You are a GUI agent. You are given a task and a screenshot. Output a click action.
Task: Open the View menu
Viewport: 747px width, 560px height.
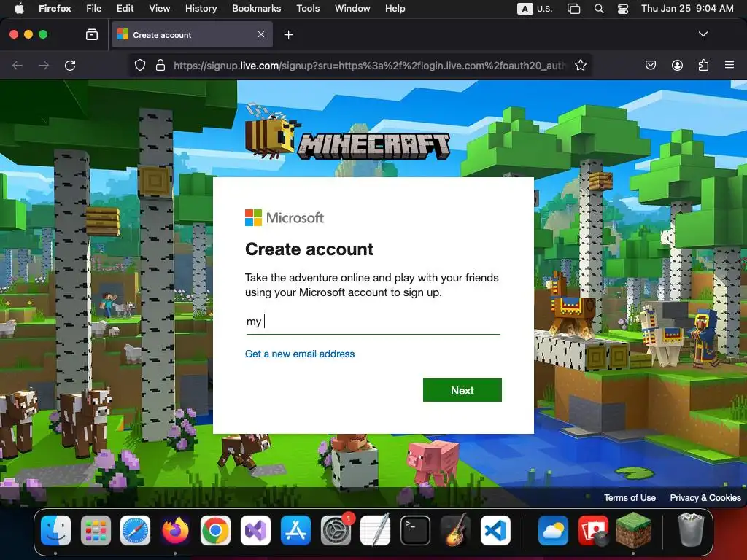[160, 8]
